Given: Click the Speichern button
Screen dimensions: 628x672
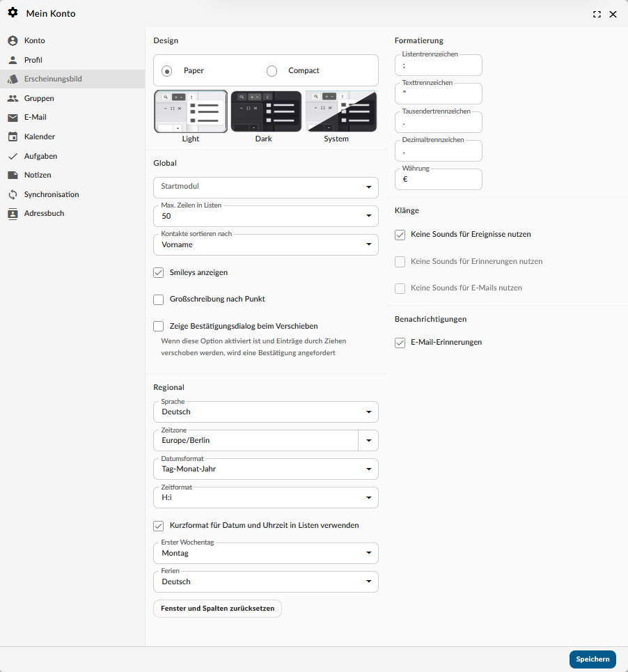Looking at the screenshot, I should (x=592, y=659).
